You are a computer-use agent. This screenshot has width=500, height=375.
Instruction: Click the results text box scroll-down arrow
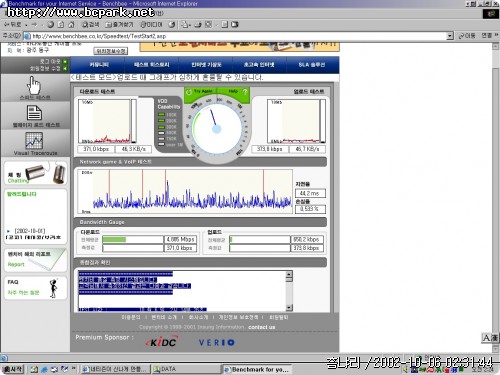(289, 307)
